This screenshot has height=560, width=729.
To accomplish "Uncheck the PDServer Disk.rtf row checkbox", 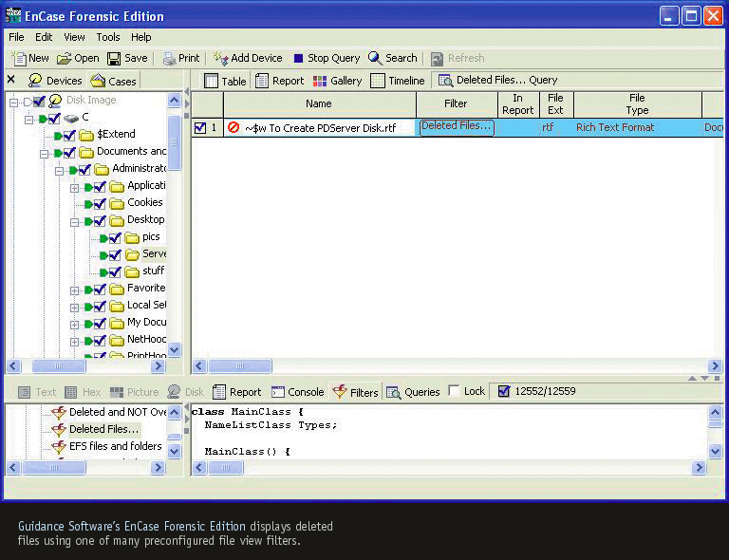I will click(x=200, y=128).
